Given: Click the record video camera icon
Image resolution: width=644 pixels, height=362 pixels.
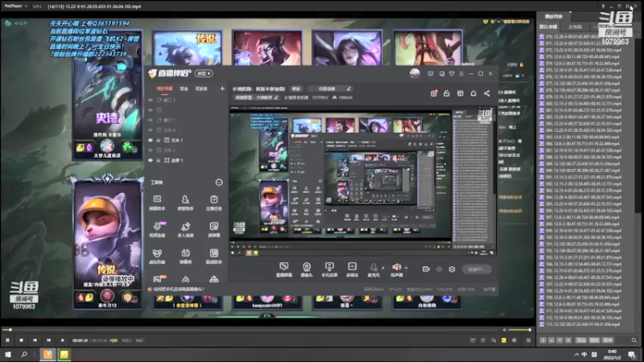Looking at the screenshot, I should coord(426,269).
